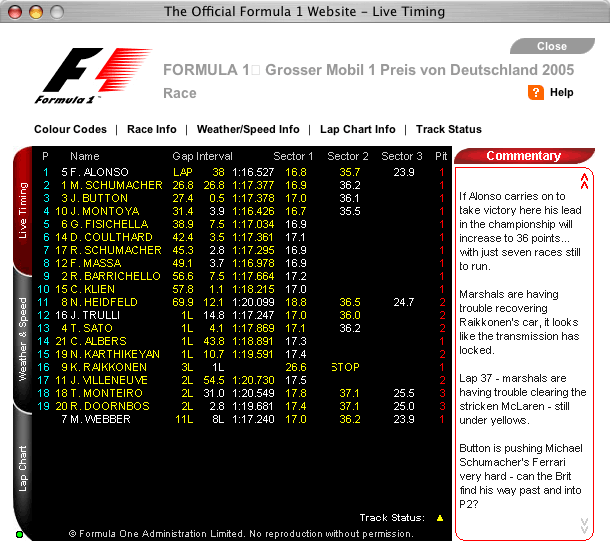Click the yellow track status warning triangle
Viewport: 610px width, 552px height.
(x=440, y=518)
